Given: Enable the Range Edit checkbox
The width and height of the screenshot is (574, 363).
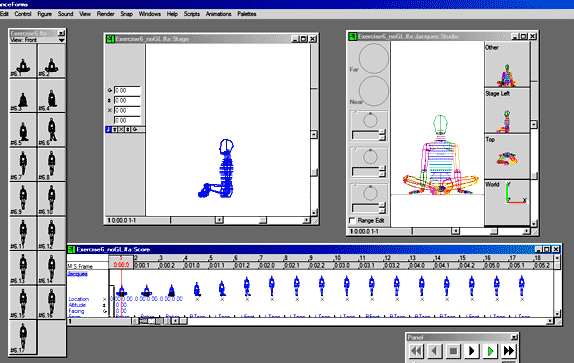Looking at the screenshot, I should pos(353,220).
